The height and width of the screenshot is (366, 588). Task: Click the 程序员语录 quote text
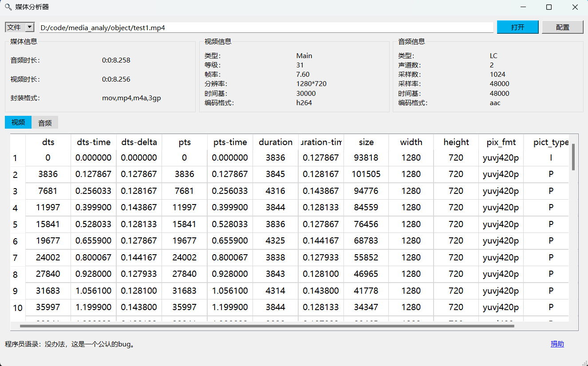click(70, 344)
